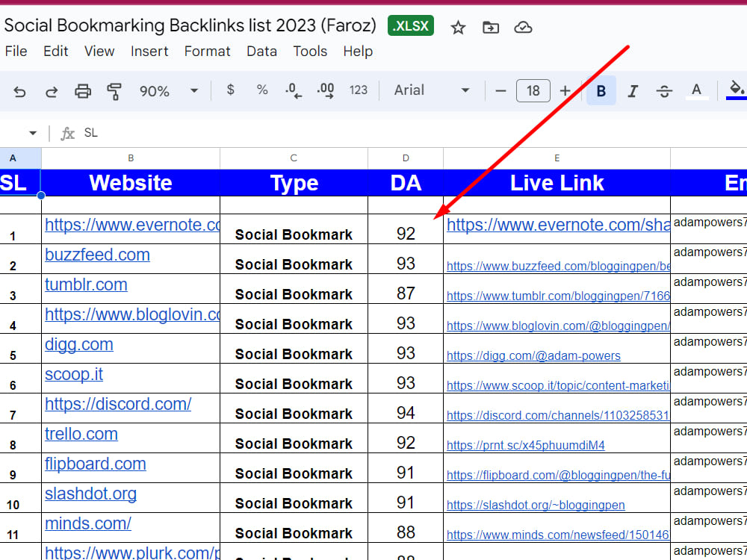Open the tumblr.com website link
This screenshot has width=747, height=560.
click(x=86, y=284)
